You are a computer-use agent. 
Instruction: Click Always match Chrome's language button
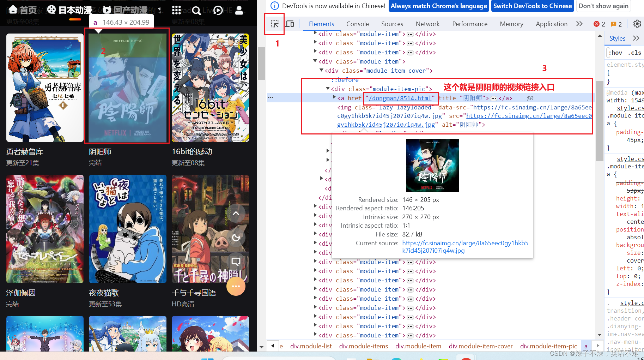(439, 6)
